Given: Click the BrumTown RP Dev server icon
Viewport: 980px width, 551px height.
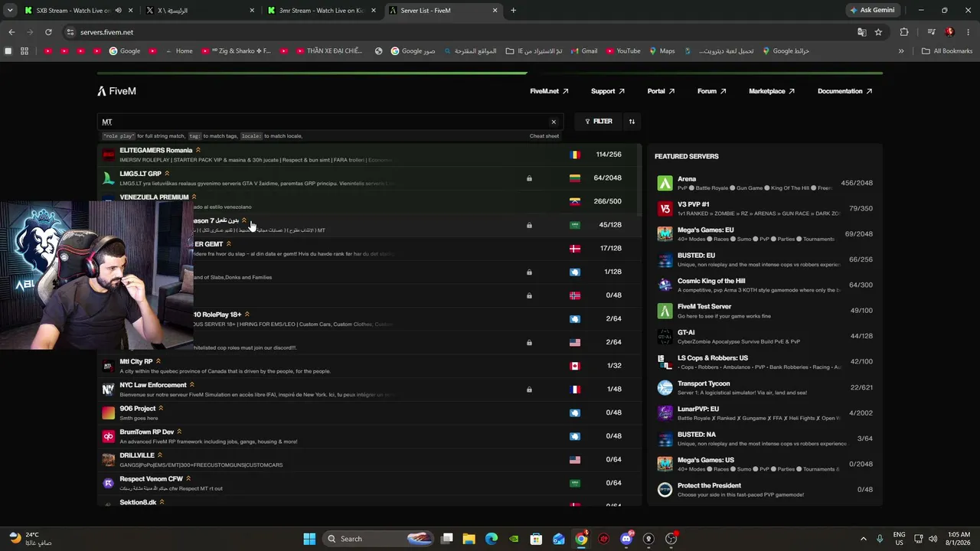Looking at the screenshot, I should pyautogui.click(x=109, y=436).
